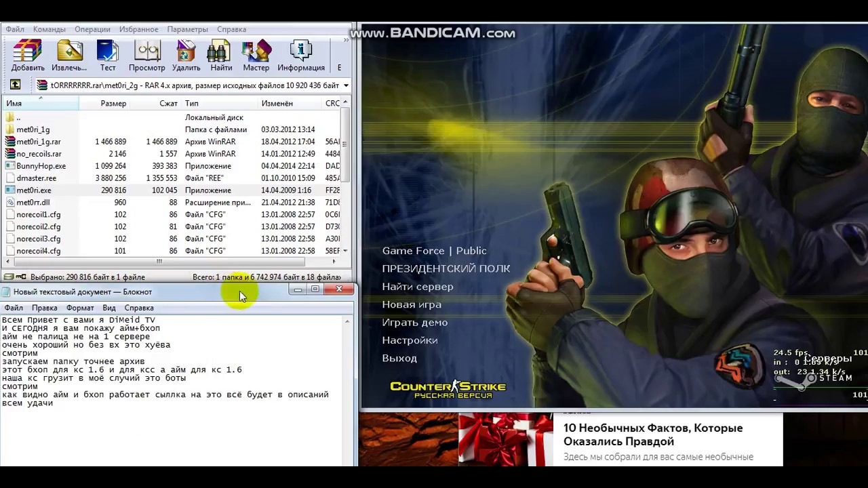Select met0ri.exe file
Screen dimensions: 868x488
(x=172, y=190)
